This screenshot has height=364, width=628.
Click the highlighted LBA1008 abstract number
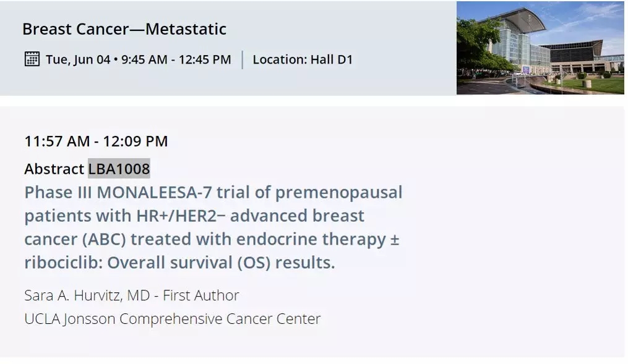point(119,169)
